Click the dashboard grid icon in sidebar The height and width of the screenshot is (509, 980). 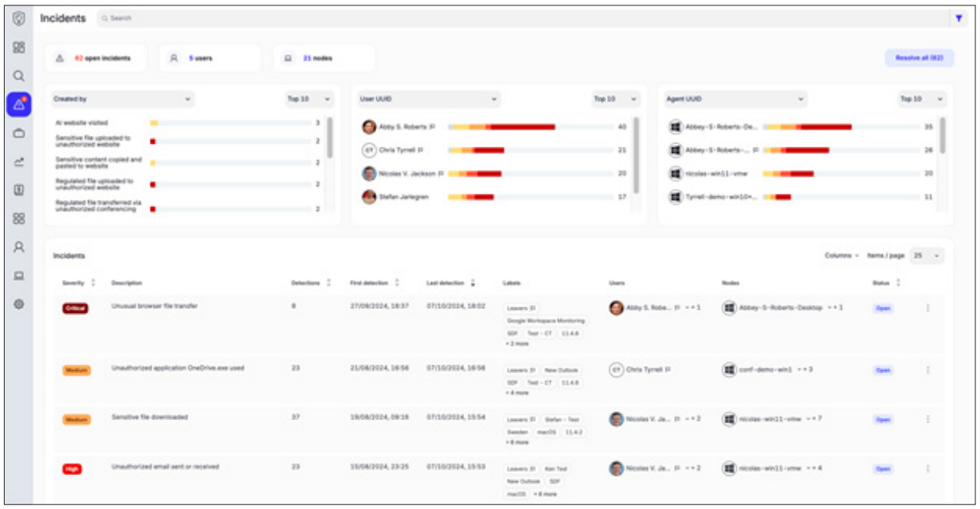click(19, 47)
